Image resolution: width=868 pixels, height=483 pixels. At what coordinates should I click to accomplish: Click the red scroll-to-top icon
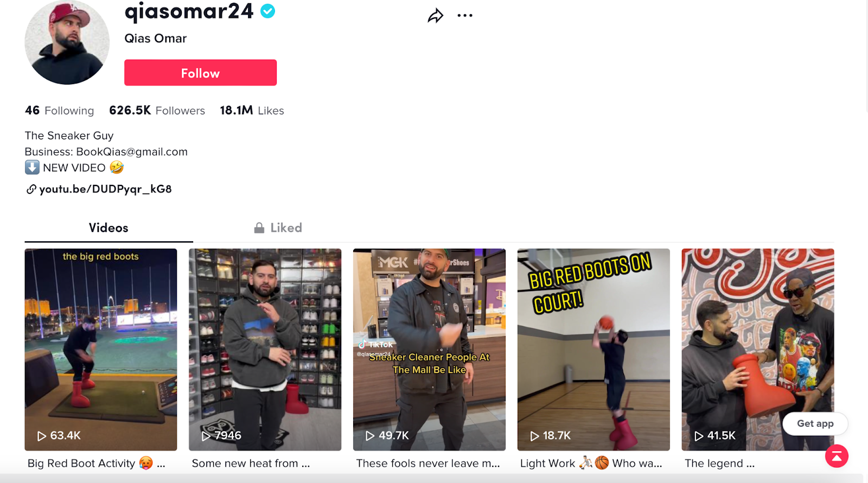(x=837, y=456)
